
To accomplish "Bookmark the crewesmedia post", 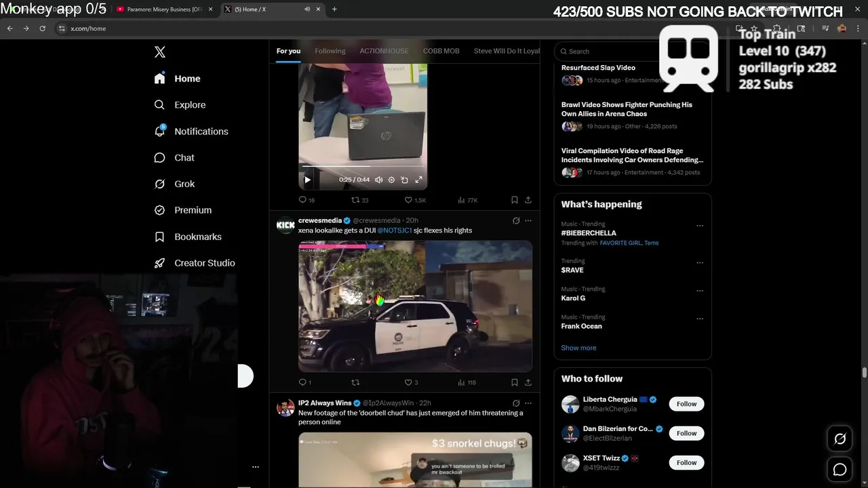I will click(x=514, y=382).
